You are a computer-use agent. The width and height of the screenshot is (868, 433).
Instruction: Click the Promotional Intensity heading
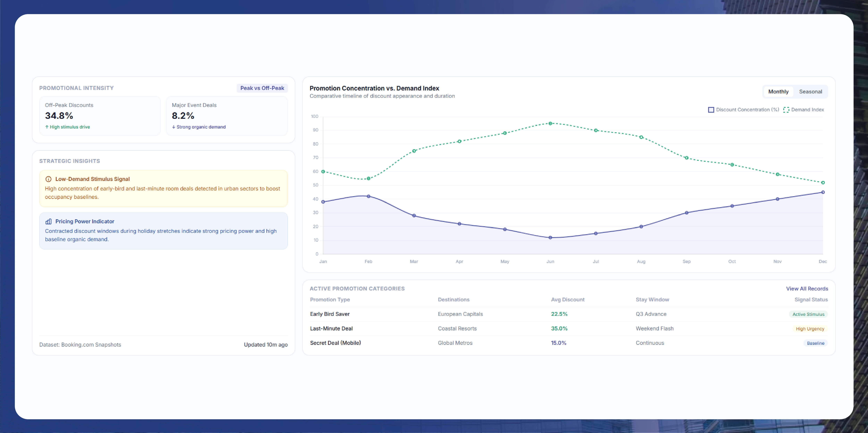77,88
